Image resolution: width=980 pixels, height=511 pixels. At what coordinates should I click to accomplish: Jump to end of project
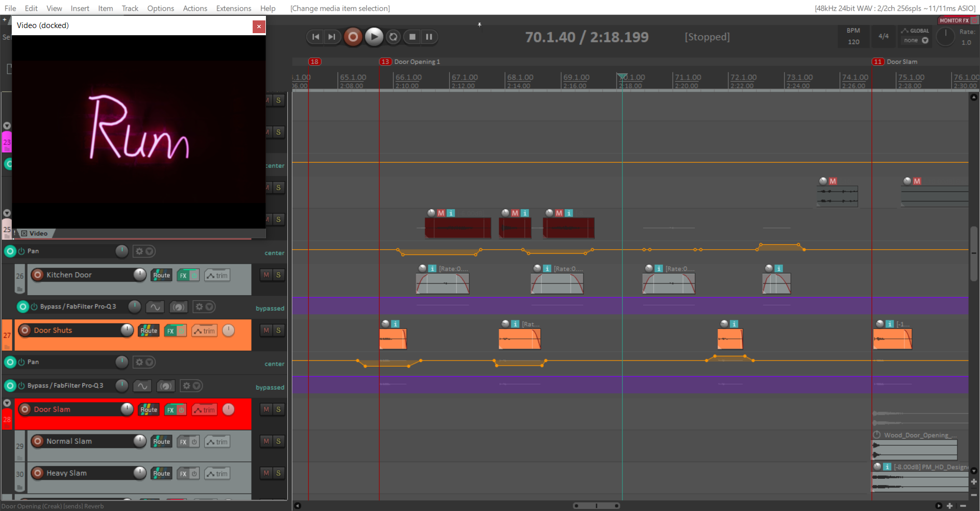(332, 37)
